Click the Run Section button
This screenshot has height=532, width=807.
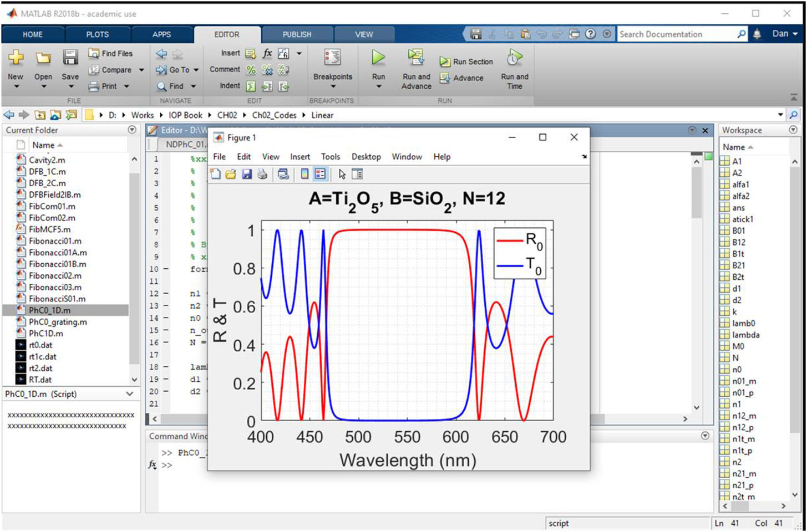point(466,62)
